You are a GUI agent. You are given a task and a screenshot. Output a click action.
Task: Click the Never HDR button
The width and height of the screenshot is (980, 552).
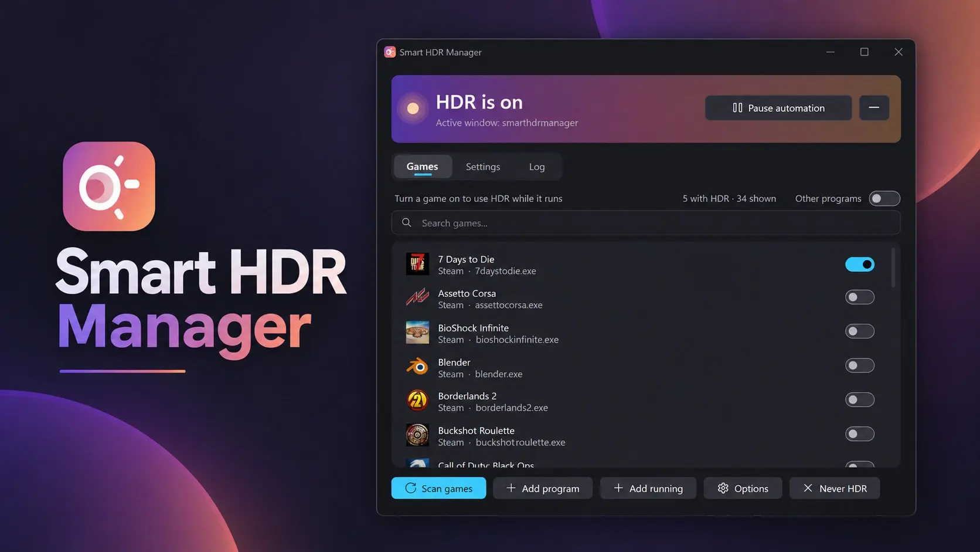835,488
